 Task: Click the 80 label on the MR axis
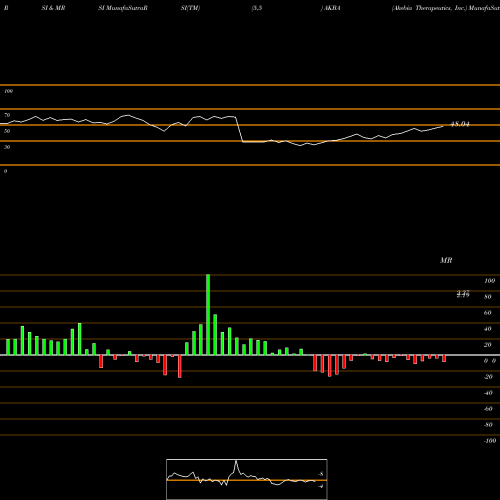point(488,297)
